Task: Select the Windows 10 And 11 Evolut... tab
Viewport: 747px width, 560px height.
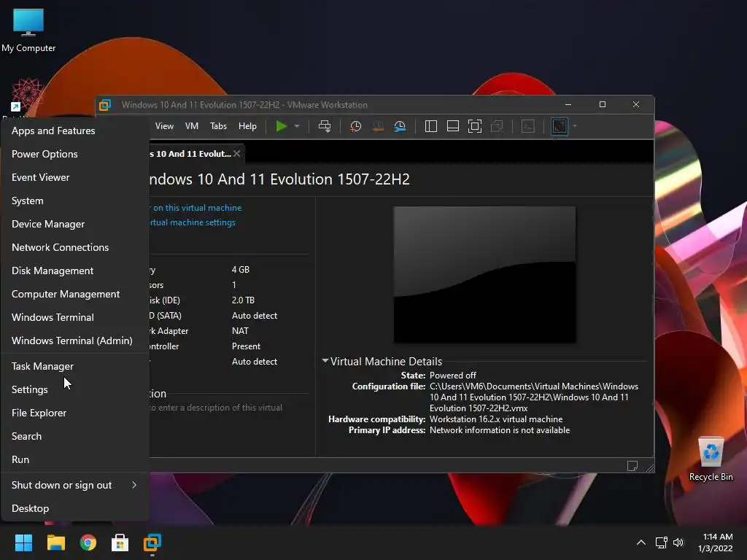Action: (190, 154)
